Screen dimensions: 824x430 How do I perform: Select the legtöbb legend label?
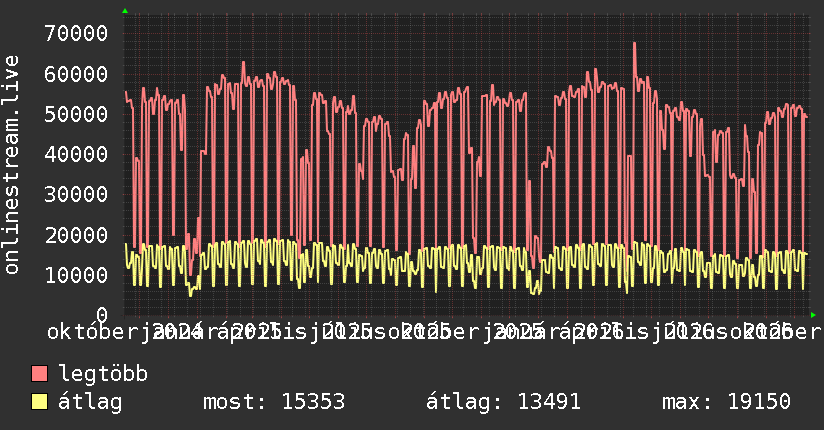click(103, 374)
